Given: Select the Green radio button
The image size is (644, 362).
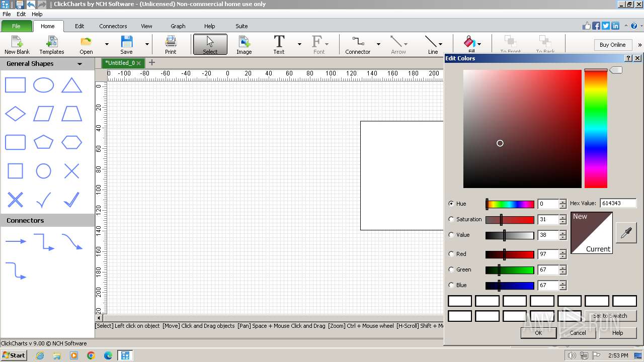Looking at the screenshot, I should tap(451, 269).
